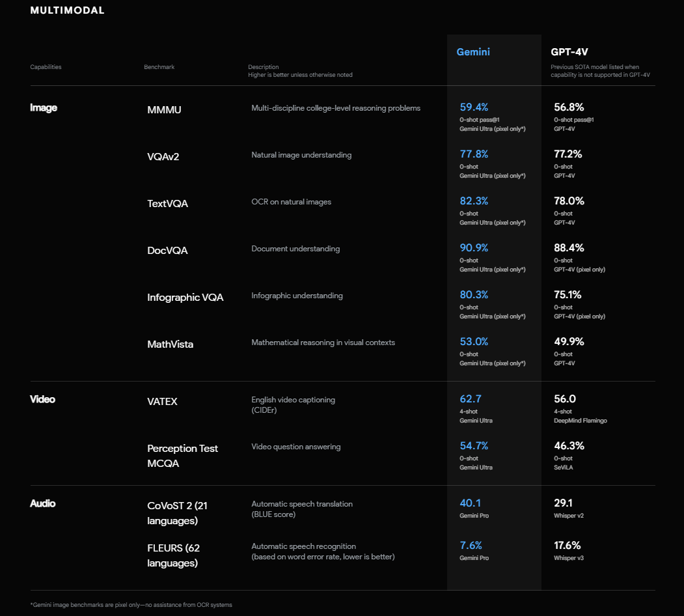The image size is (684, 616).
Task: Click 'Gemini Pro' under 40.1
Action: click(474, 516)
